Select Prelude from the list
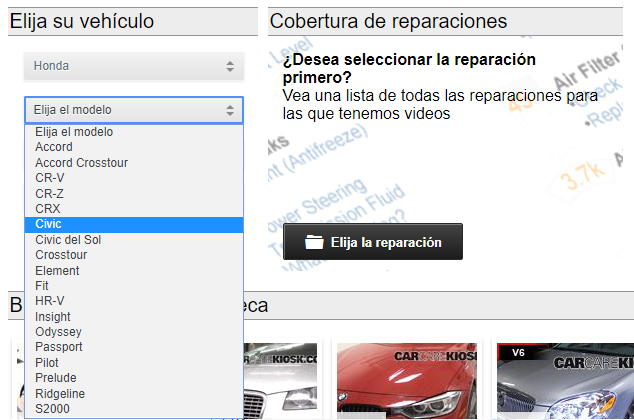This screenshot has width=634, height=420. click(134, 378)
